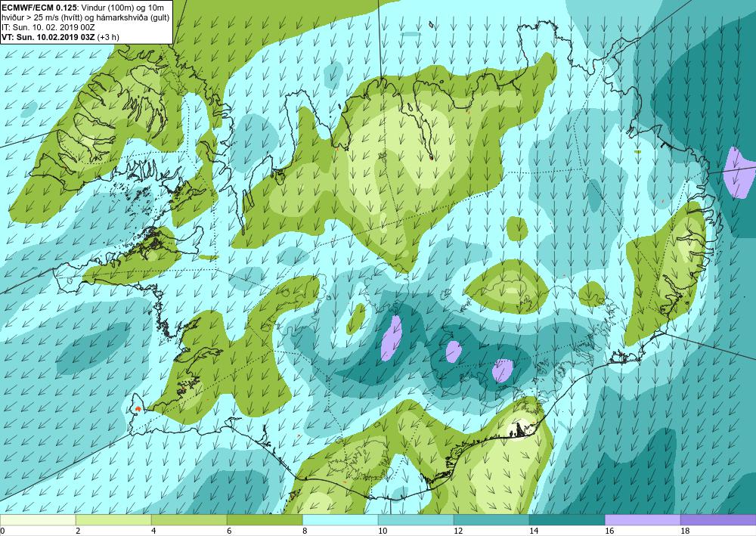The image size is (756, 536).
Task: Pick the light teal 10–12 legend segment
Action: click(x=416, y=520)
